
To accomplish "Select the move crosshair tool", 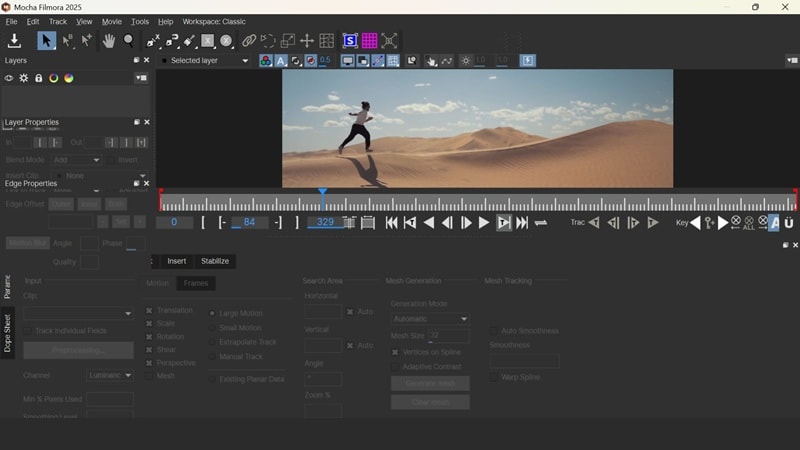I will (x=307, y=41).
